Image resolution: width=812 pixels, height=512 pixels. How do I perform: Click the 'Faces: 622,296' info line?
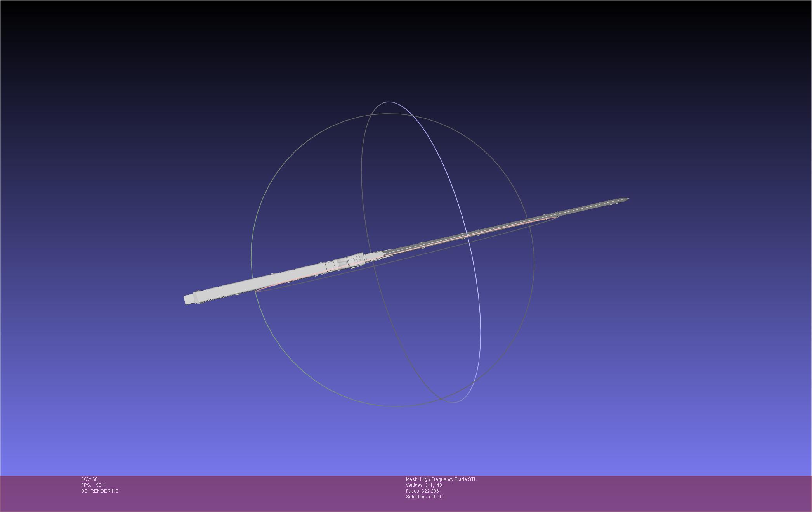click(x=422, y=491)
